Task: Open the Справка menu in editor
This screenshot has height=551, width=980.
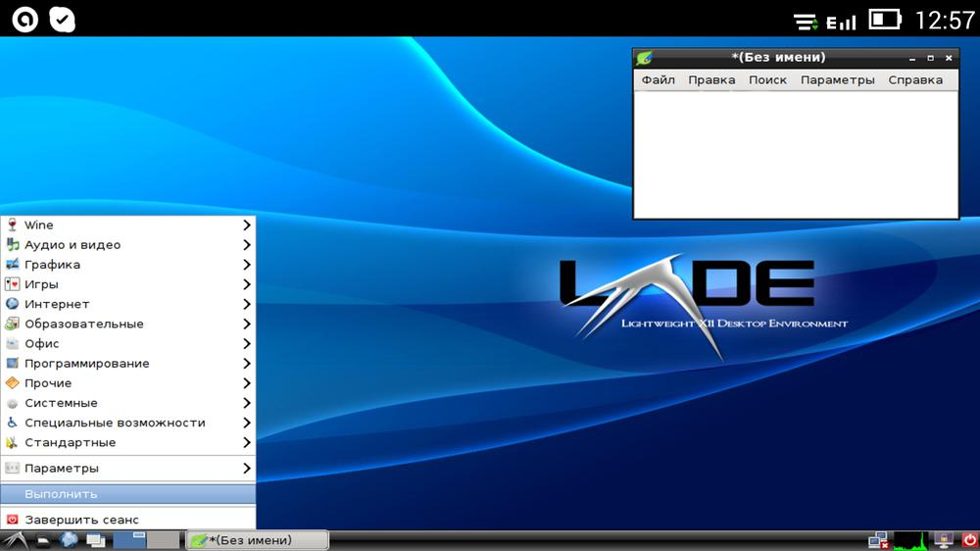Action: [915, 80]
